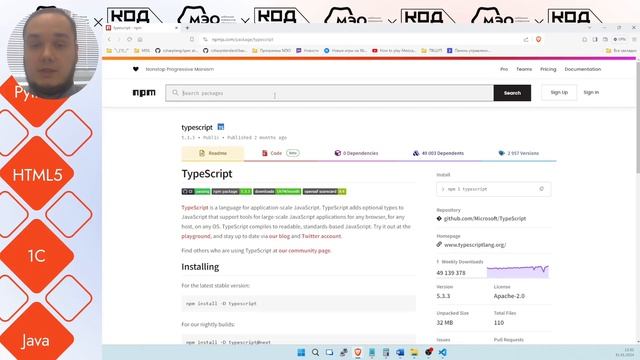Open the Twitter account link
The width and height of the screenshot is (640, 360).
pos(321,236)
